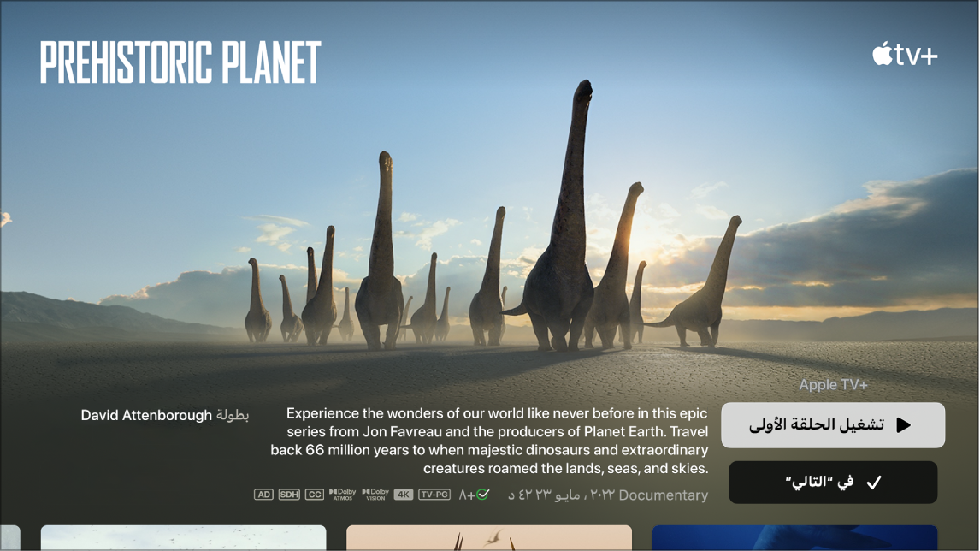This screenshot has width=980, height=551.
Task: Click the release date and runtime text
Action: [561, 495]
